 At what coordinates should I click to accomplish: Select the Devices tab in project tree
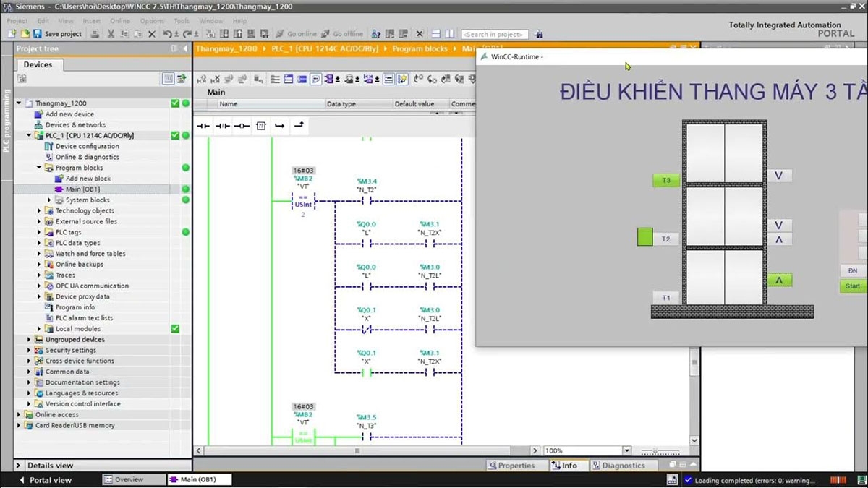click(38, 64)
